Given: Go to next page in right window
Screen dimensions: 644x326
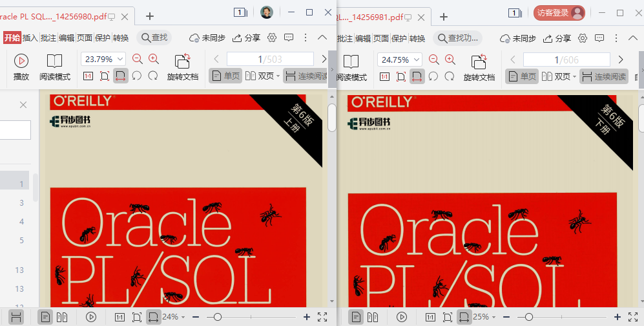Looking at the screenshot, I should pos(621,60).
